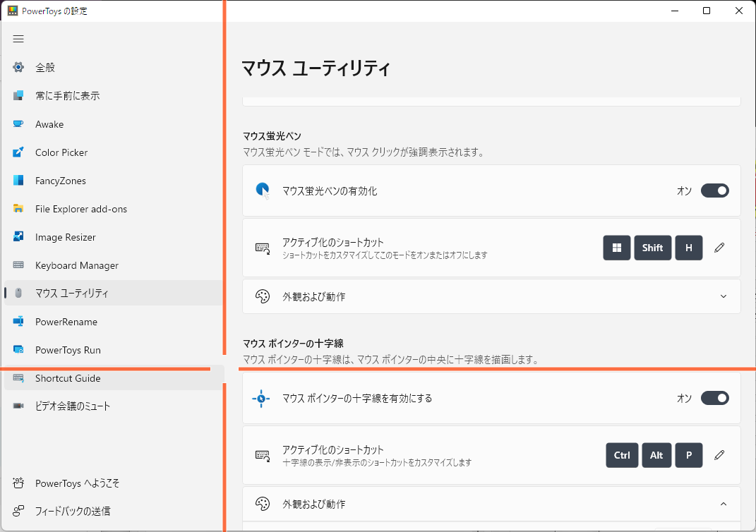Select マウス ユーティリティ in the sidebar
This screenshot has width=756, height=532.
[114, 293]
